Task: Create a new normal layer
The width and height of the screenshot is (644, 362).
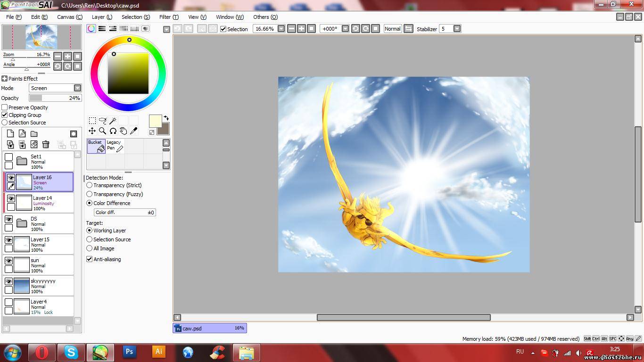Action: [10, 134]
